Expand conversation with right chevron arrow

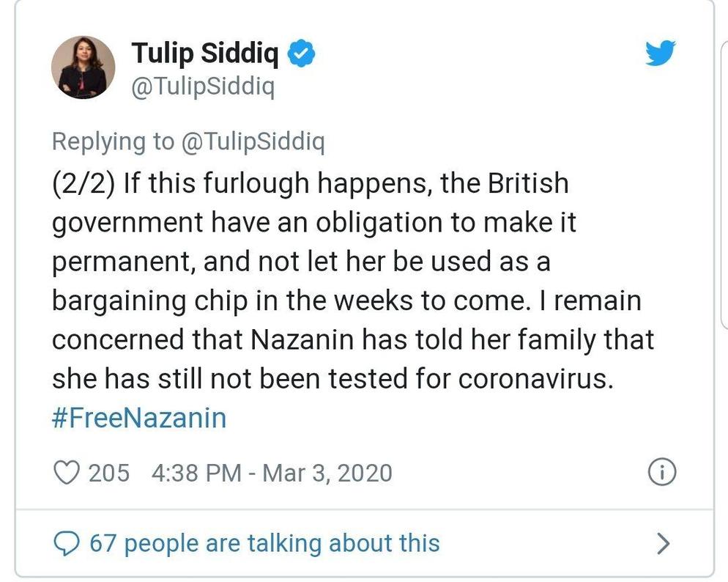[664, 543]
